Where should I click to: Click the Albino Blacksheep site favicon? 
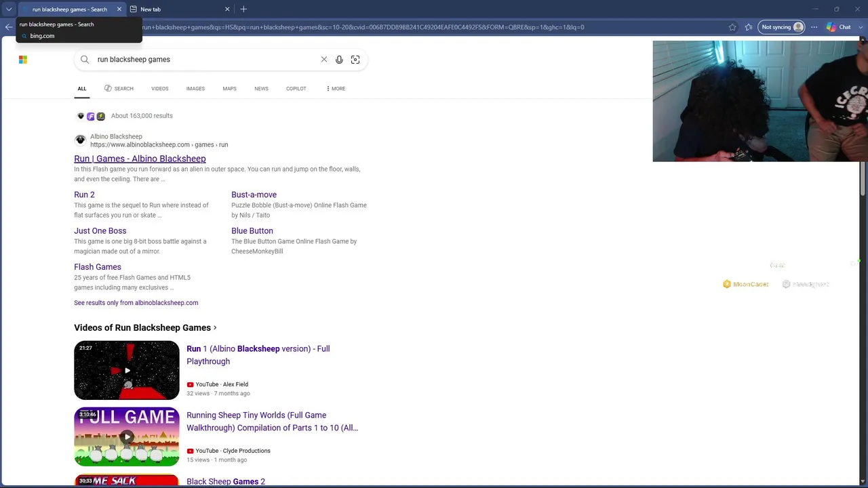point(81,140)
